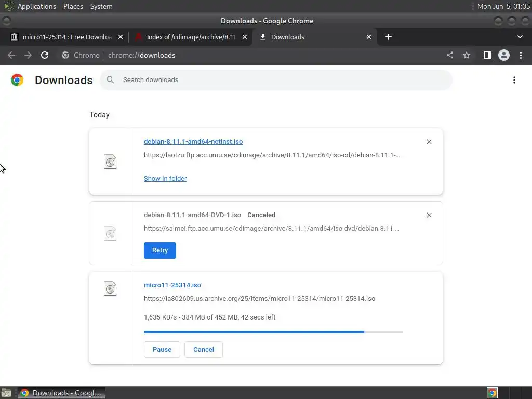The image size is (532, 399).
Task: Click the share icon in address bar
Action: point(450,55)
